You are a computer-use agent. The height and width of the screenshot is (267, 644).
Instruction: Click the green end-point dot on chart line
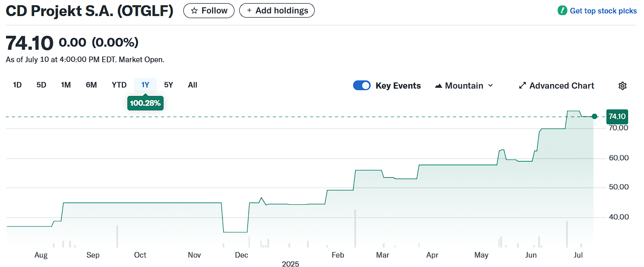click(x=594, y=117)
